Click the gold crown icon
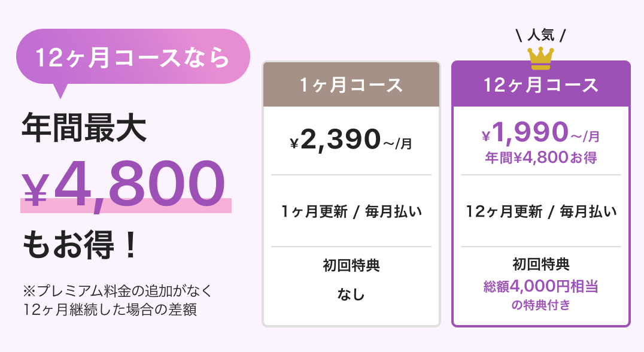 click(540, 59)
